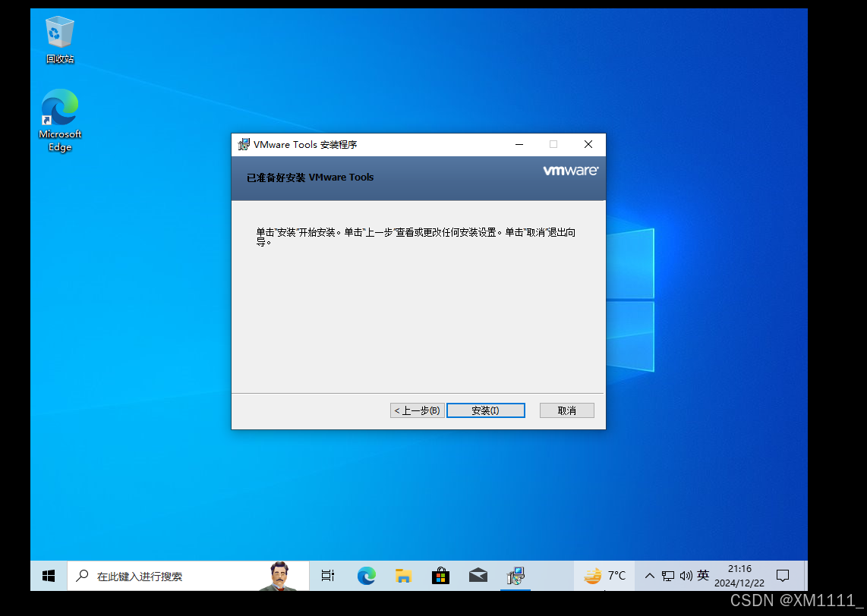The image size is (867, 616).
Task: Go back with 上一步(B) button
Action: pyautogui.click(x=417, y=410)
